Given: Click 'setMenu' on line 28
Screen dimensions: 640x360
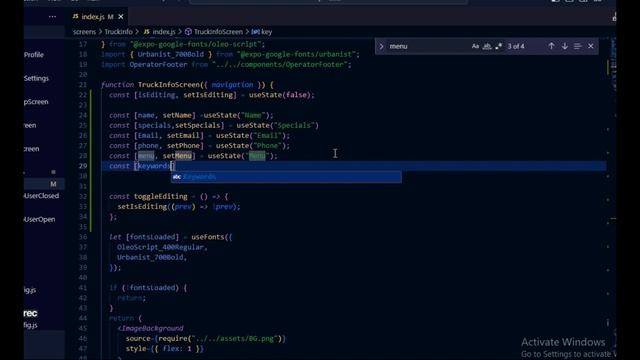Looking at the screenshot, I should [177, 156].
